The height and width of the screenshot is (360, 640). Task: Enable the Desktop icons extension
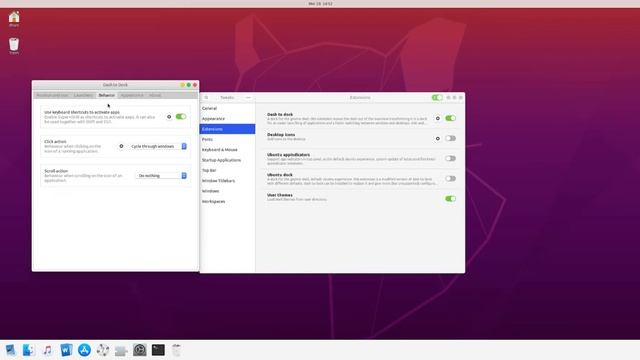pos(451,138)
